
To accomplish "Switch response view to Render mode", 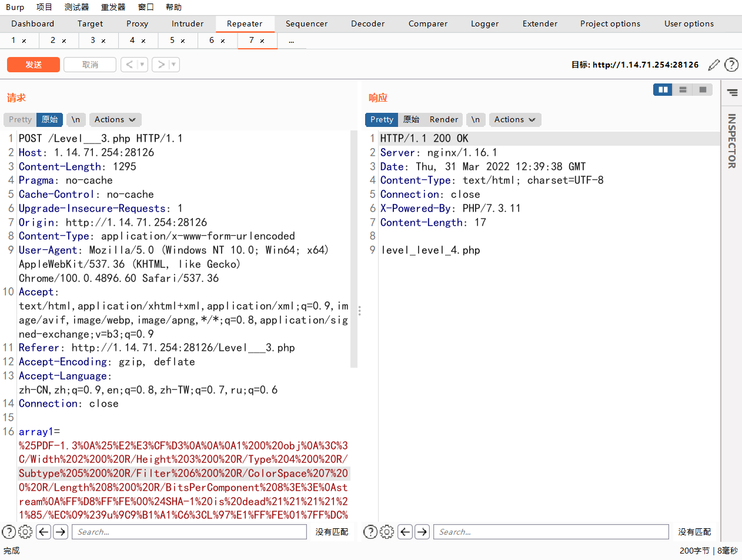I will point(443,119).
